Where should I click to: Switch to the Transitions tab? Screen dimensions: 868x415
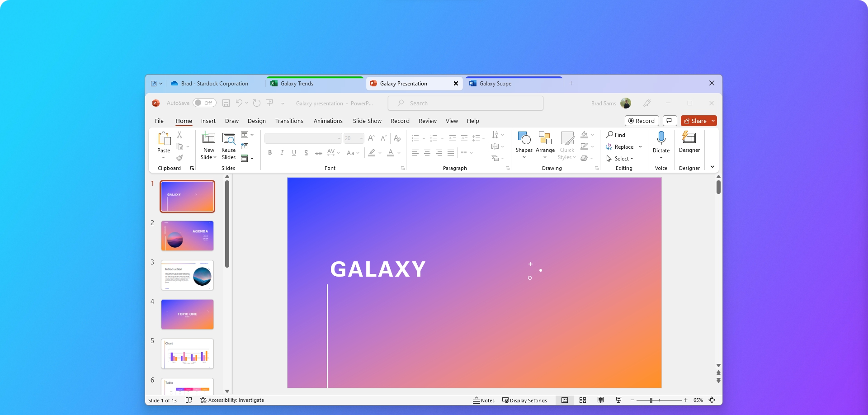(289, 121)
